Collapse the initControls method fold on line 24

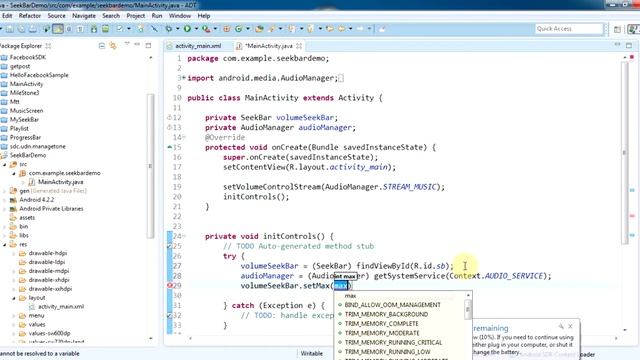coord(184,236)
